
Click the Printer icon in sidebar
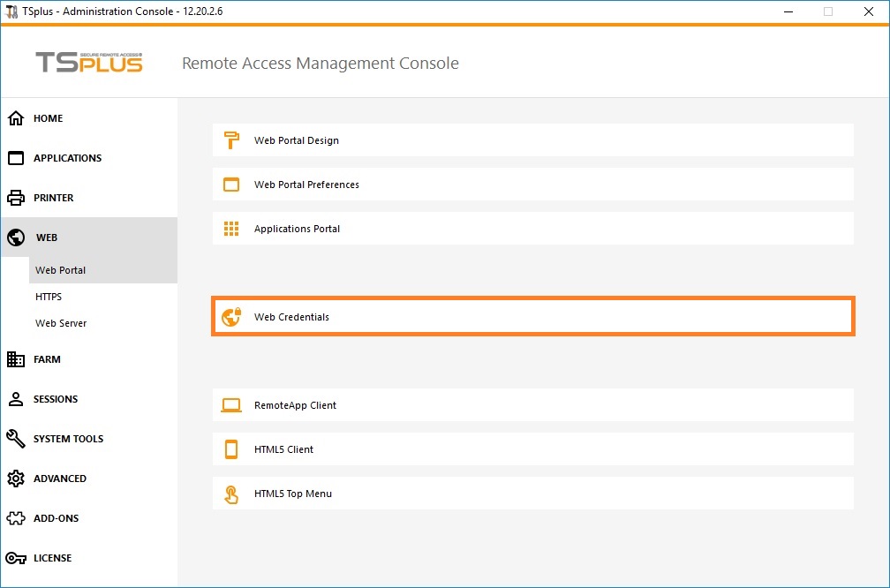16,198
